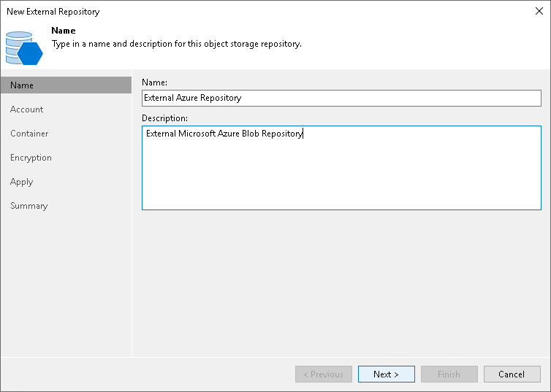551x392 pixels.
Task: Click the object storage repository icon
Action: point(24,47)
